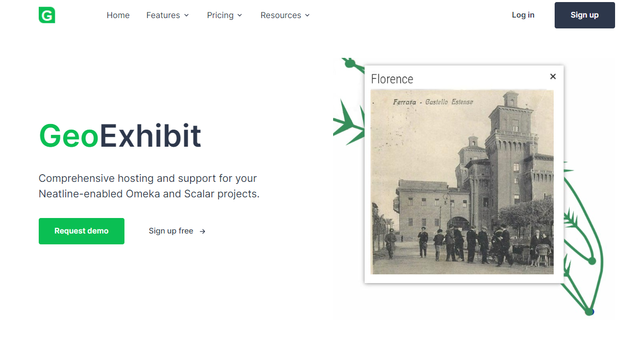The image size is (644, 358).
Task: Go to the Home menu item
Action: (x=118, y=15)
